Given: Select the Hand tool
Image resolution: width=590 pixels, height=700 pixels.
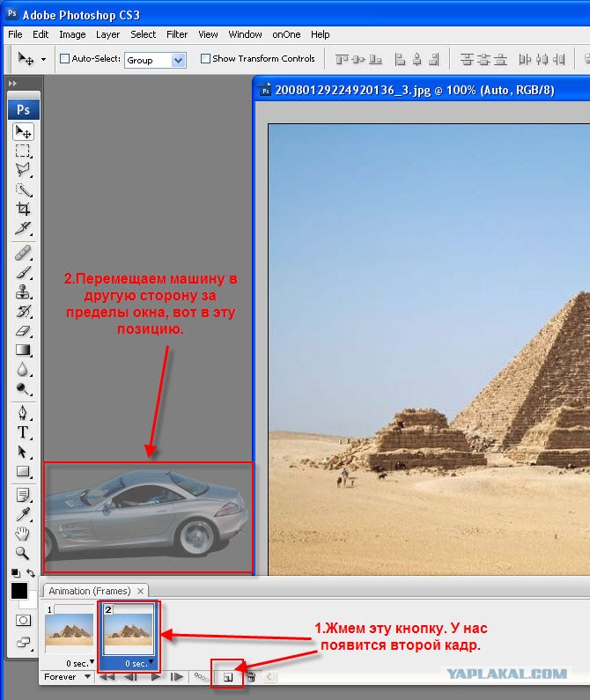Looking at the screenshot, I should [x=23, y=534].
